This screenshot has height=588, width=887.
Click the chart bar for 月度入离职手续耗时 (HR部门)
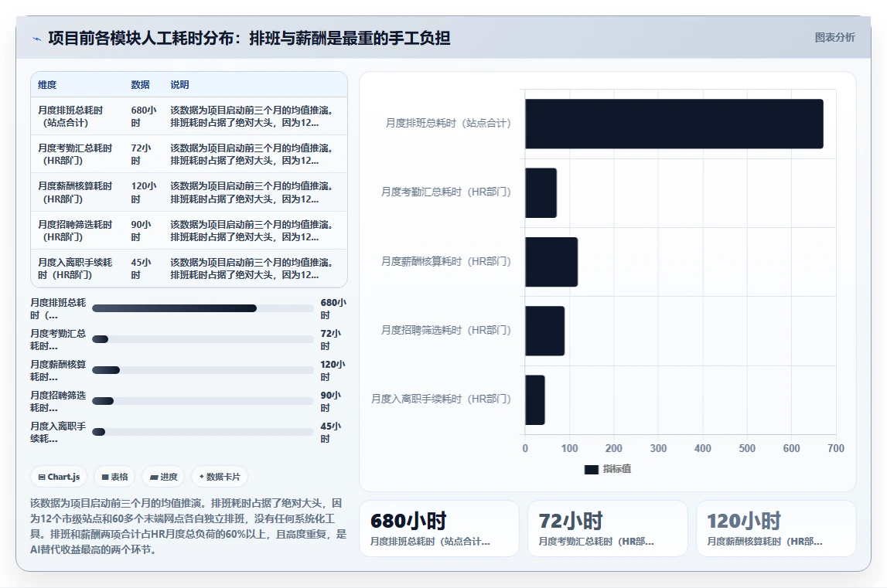point(535,399)
